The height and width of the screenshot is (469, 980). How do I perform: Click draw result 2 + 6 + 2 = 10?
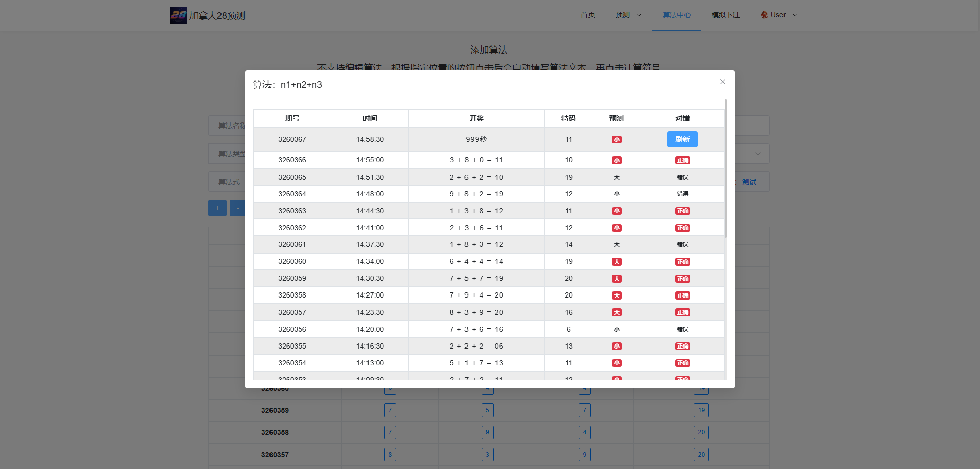476,177
